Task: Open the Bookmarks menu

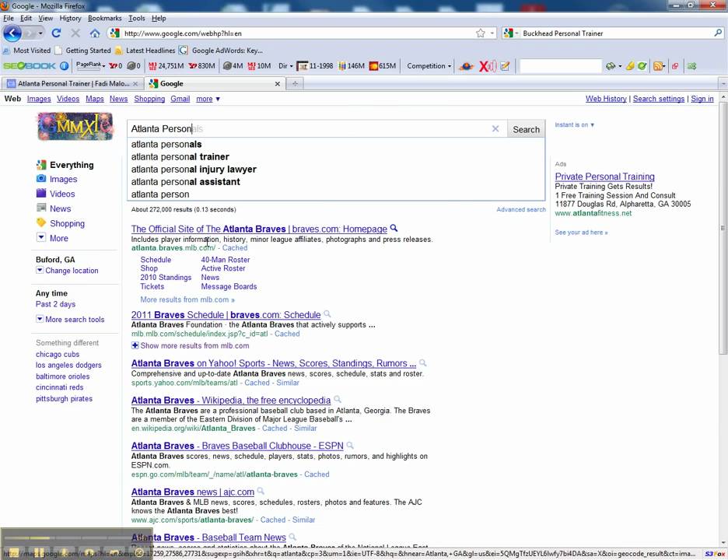Action: pyautogui.click(x=104, y=18)
